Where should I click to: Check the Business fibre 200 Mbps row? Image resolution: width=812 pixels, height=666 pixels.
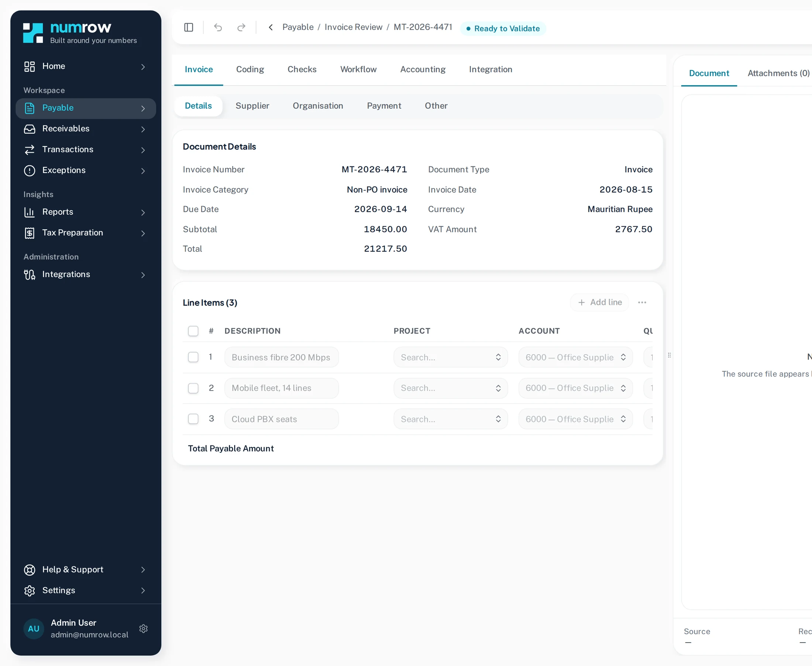(x=193, y=357)
